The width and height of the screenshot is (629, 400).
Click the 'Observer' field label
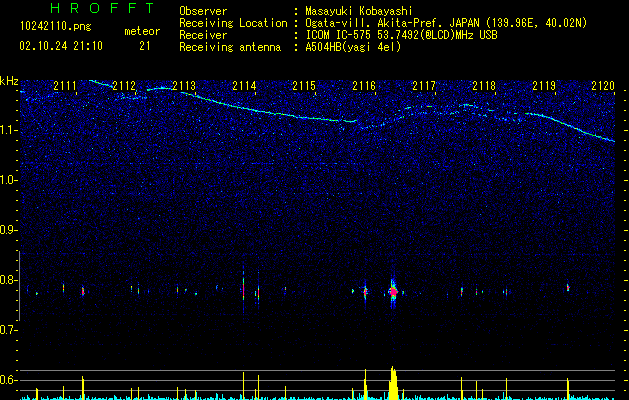point(203,11)
